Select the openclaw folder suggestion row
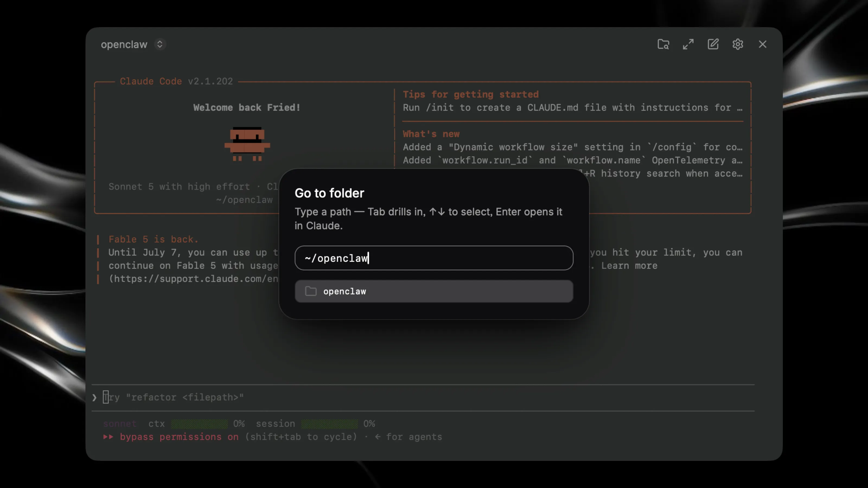This screenshot has width=868, height=488. coord(434,291)
